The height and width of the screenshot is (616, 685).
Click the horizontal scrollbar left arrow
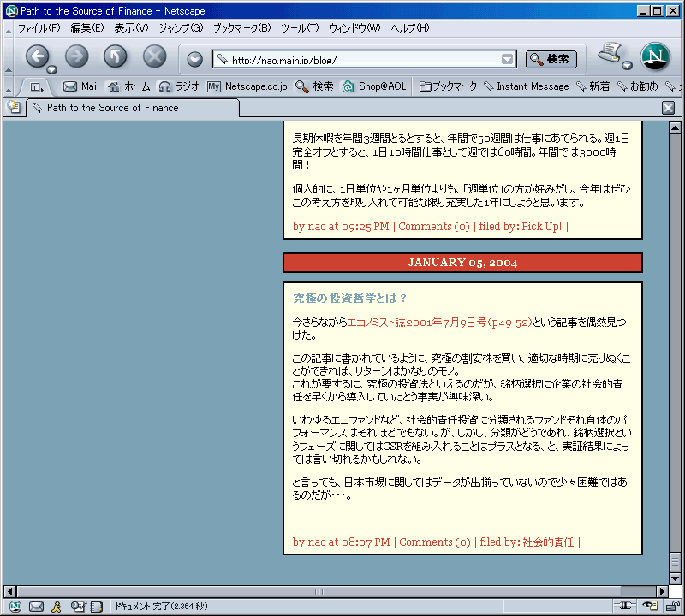[x=10, y=591]
